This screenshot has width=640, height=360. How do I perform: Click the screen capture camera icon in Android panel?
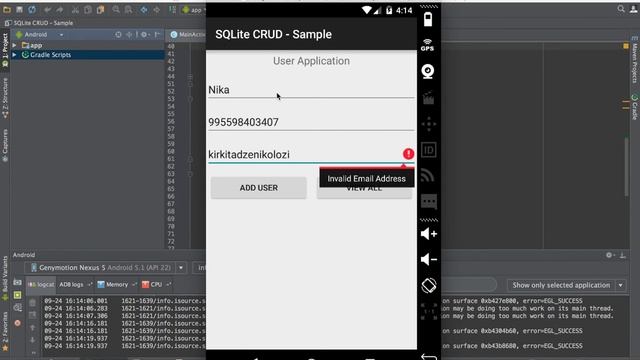tap(17, 282)
